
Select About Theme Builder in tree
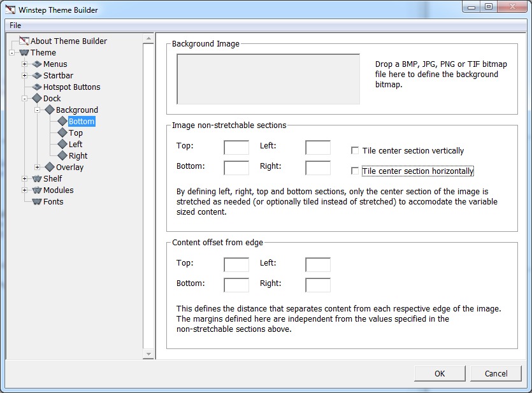[x=69, y=41]
